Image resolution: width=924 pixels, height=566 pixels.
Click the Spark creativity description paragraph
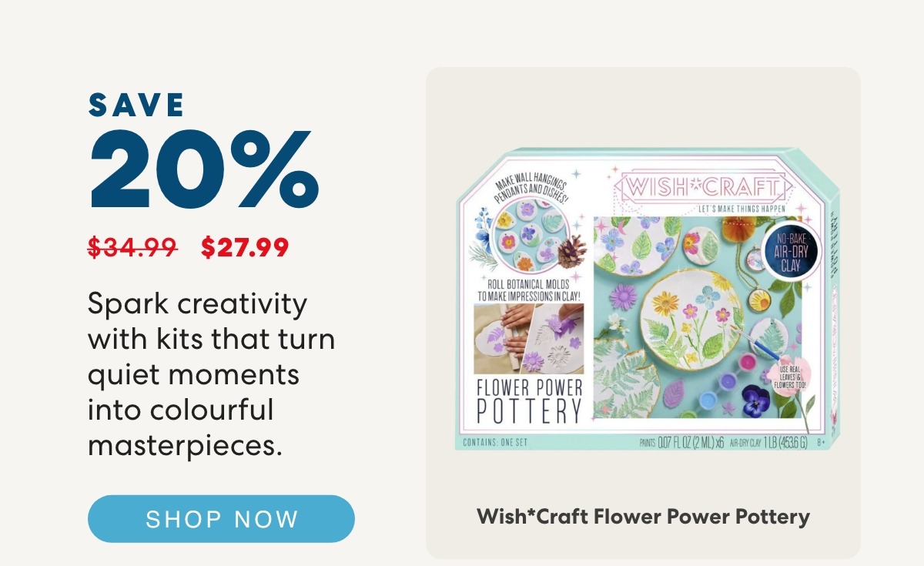[x=211, y=374]
